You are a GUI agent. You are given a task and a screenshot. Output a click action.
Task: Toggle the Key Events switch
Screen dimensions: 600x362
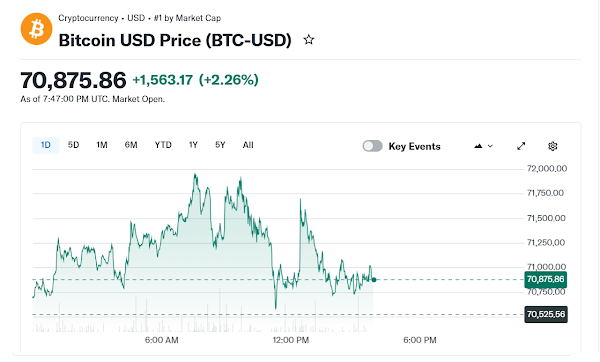(x=372, y=146)
